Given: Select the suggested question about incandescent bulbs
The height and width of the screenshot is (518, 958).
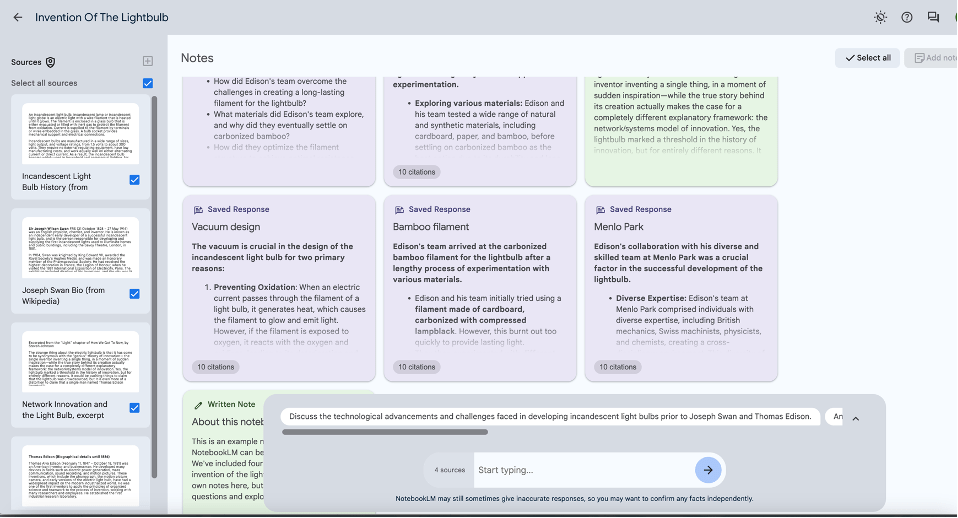Looking at the screenshot, I should tap(550, 417).
